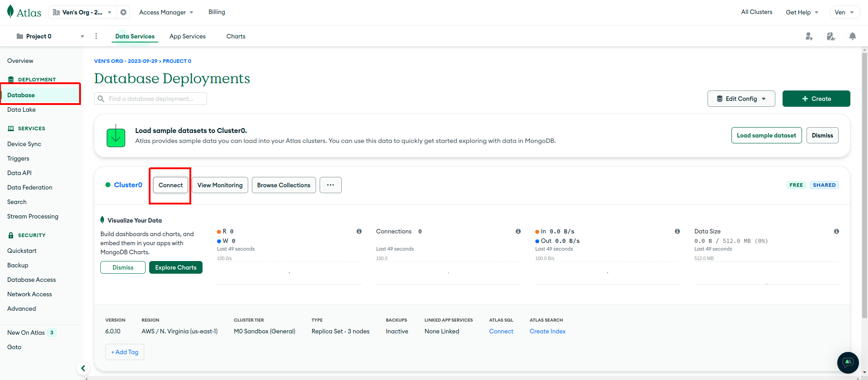Screen dimensions: 868x380
Task: Expand Access Manager dropdown
Action: click(166, 12)
